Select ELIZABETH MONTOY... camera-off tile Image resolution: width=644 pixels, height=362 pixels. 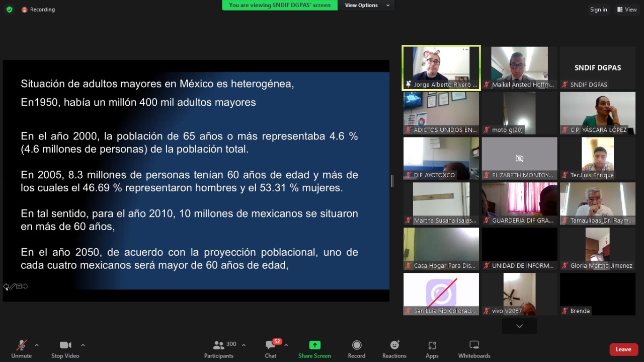(x=519, y=159)
